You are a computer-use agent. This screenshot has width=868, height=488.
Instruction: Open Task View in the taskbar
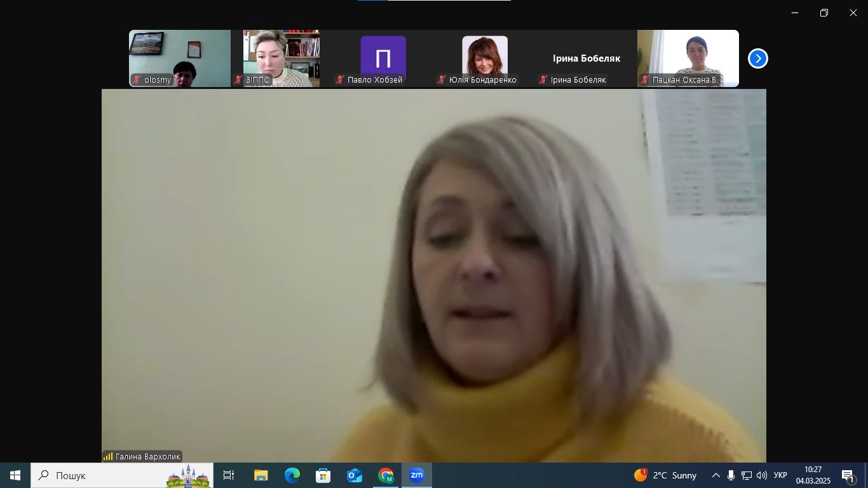[x=229, y=475]
